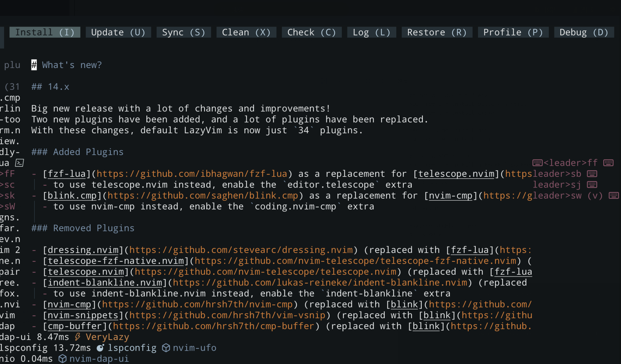
Task: Open the indent-blankline.nvim link
Action: pos(105,283)
